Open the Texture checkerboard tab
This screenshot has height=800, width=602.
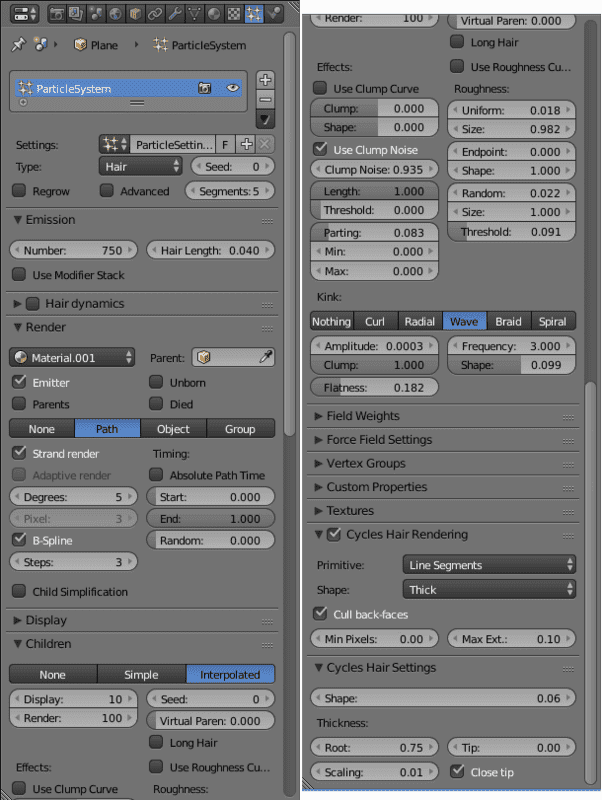tap(231, 14)
